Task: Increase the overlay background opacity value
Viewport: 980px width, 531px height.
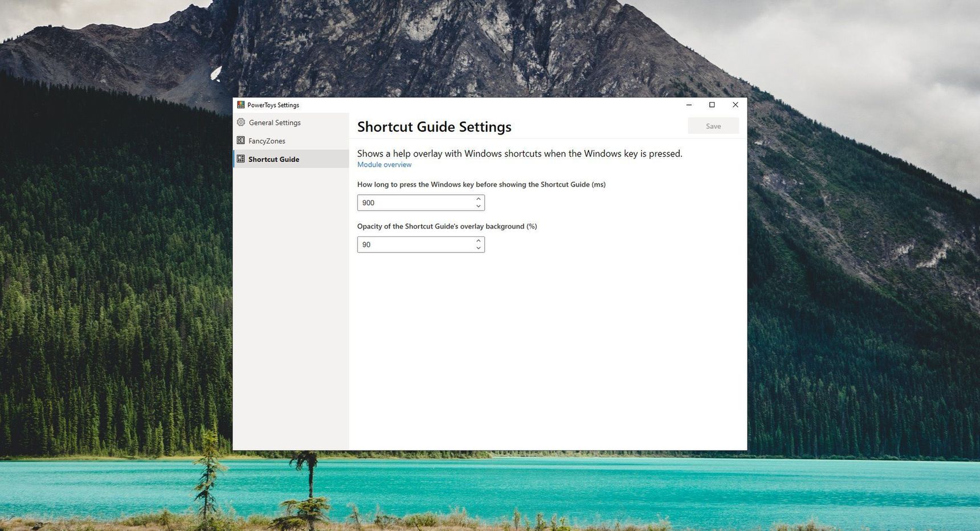Action: click(479, 240)
